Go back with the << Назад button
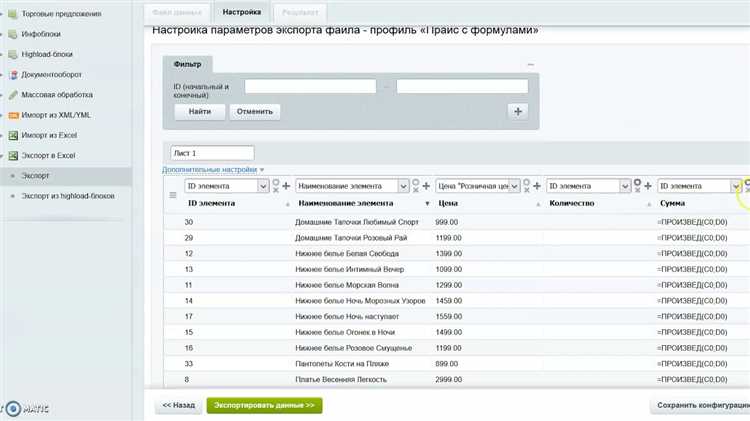The height and width of the screenshot is (421, 750). point(178,405)
